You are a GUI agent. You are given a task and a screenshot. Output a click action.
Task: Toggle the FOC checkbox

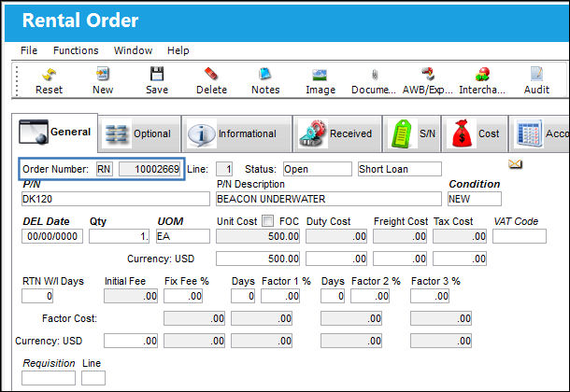point(268,221)
